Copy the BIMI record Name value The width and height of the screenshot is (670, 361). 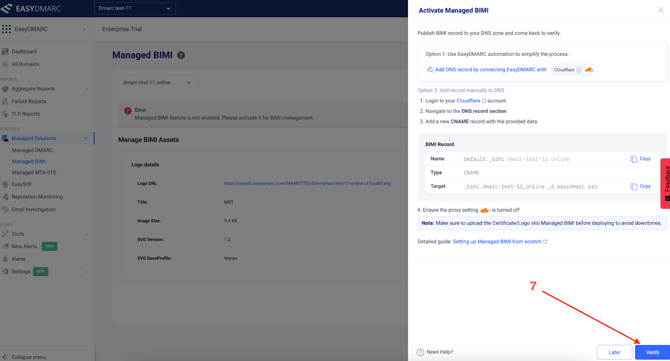click(x=640, y=159)
